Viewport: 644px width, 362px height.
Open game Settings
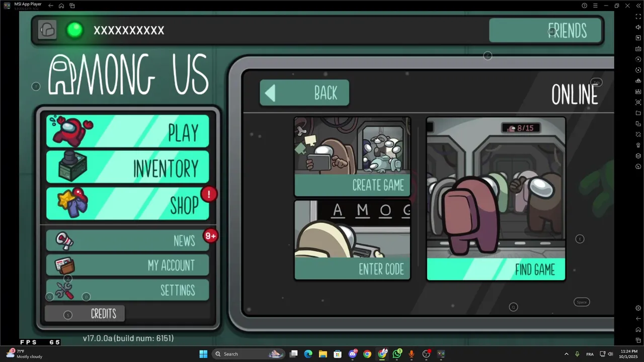pos(127,290)
